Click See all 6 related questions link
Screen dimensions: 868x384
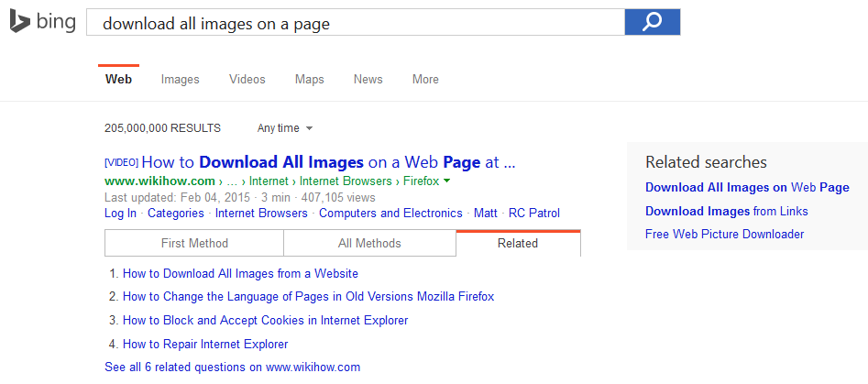click(x=232, y=368)
